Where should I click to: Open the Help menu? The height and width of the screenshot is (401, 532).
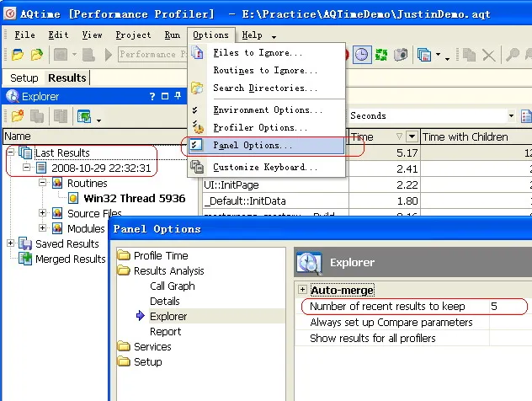tap(252, 35)
